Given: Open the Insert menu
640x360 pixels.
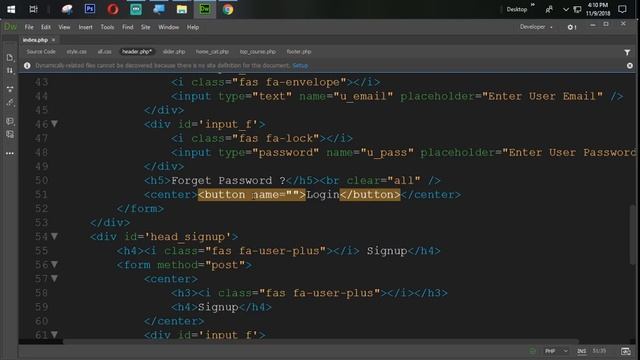Looking at the screenshot, I should click(85, 27).
